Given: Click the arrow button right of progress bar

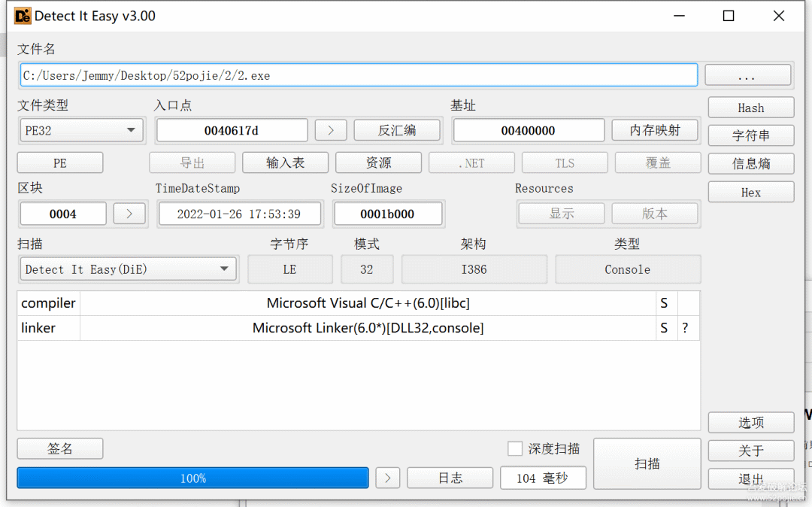Looking at the screenshot, I should [x=387, y=478].
